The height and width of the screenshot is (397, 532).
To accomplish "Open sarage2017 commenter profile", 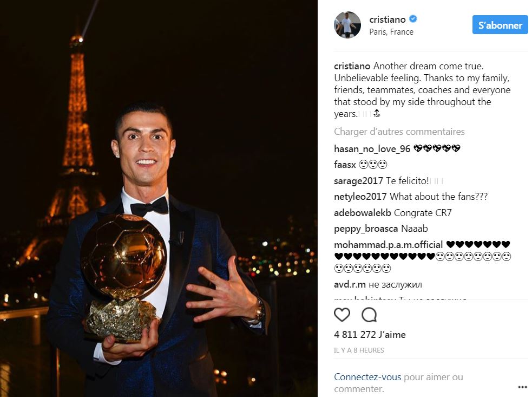I will 358,181.
